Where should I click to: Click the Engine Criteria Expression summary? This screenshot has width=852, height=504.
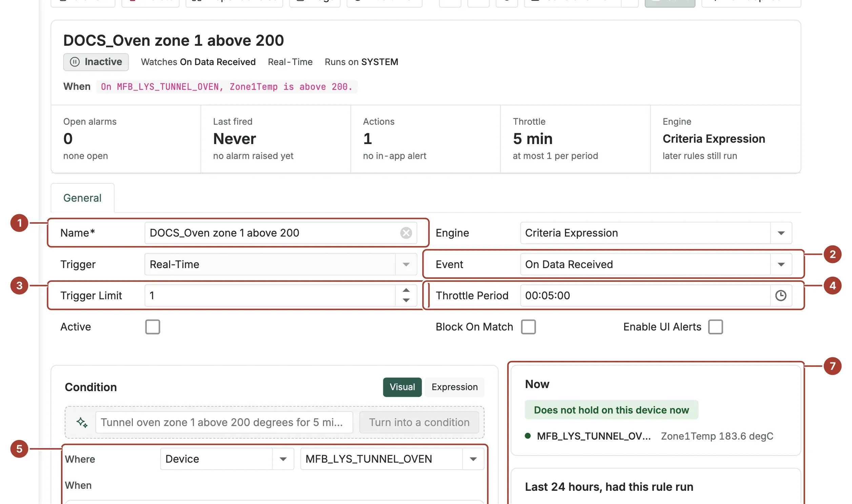tap(725, 139)
